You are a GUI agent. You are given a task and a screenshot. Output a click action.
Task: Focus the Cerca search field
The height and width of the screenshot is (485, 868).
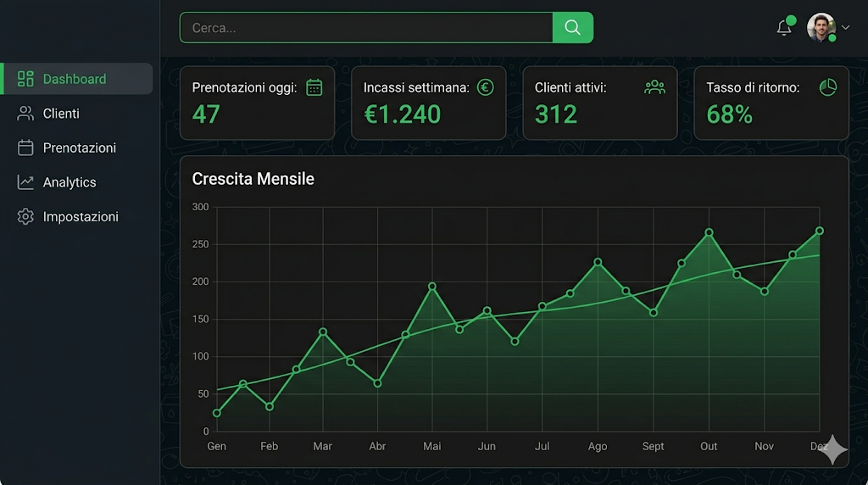(366, 27)
